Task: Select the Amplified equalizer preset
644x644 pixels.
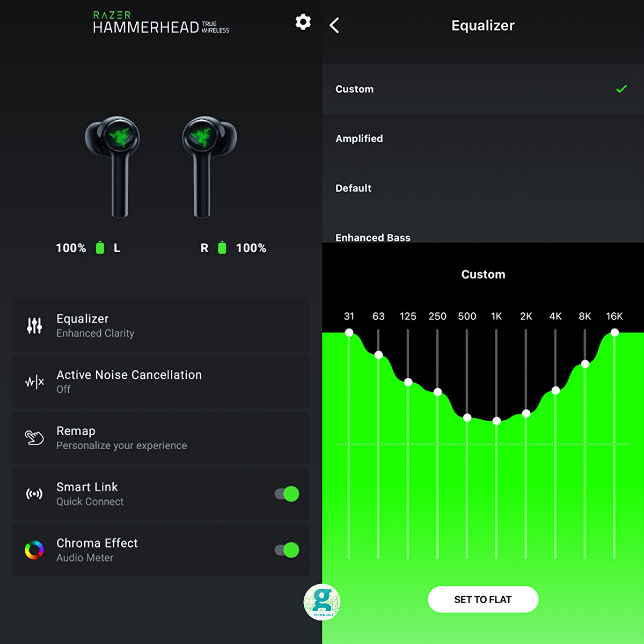Action: tap(483, 138)
